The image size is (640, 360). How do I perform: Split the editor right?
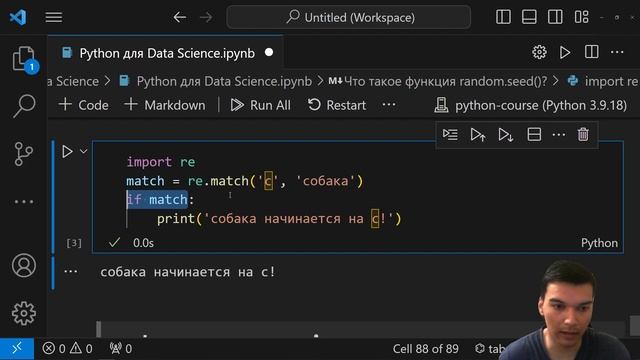point(591,52)
